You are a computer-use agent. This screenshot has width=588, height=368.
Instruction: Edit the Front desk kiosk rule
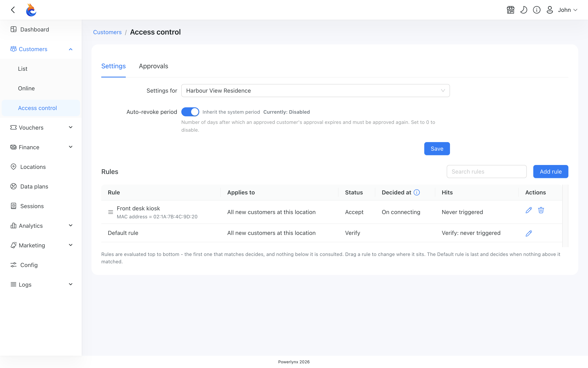tap(529, 210)
